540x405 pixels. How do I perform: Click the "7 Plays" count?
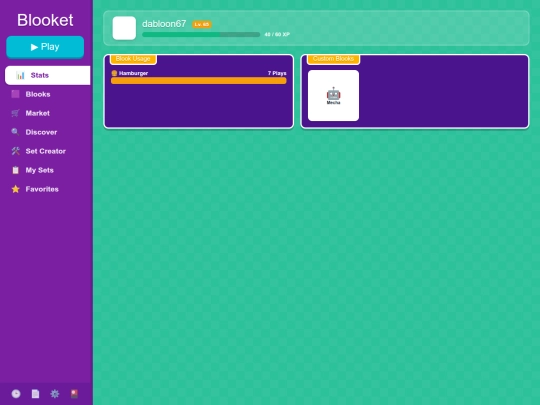point(277,73)
